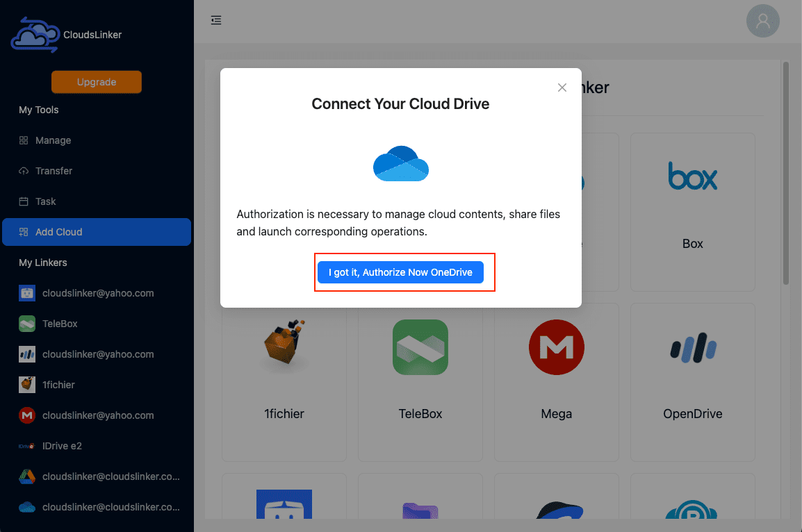Close the Connect Your Cloud Drive dialog
The height and width of the screenshot is (532, 802).
562,88
